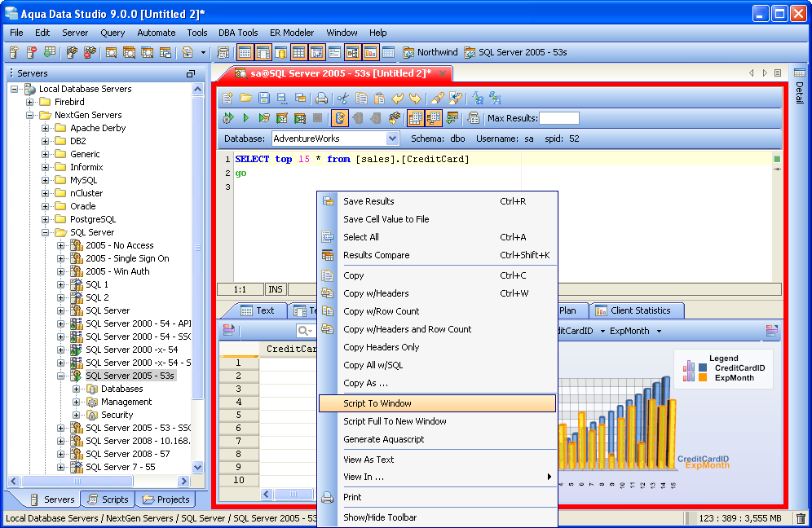The image size is (812, 528).
Task: Open the DBA Tools menu
Action: (x=238, y=33)
